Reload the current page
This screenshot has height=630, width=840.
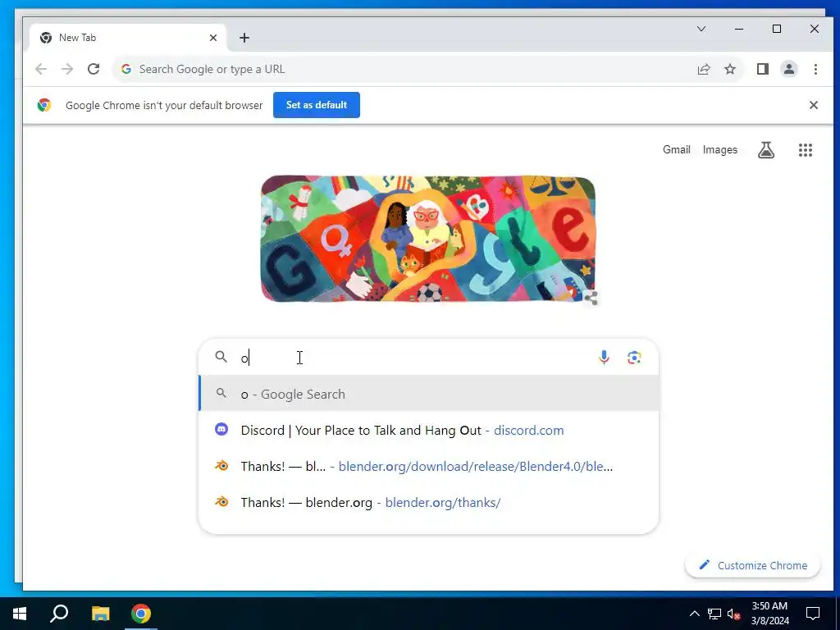(94, 69)
